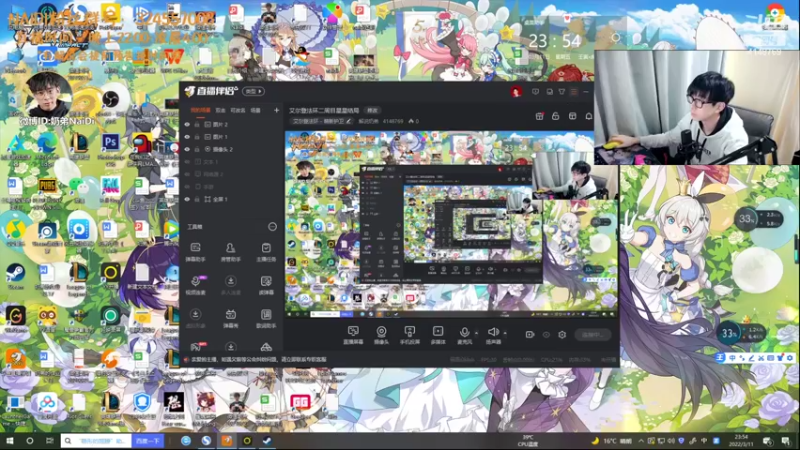Toggle the preview eye icon beside the settings gear

coord(546,335)
